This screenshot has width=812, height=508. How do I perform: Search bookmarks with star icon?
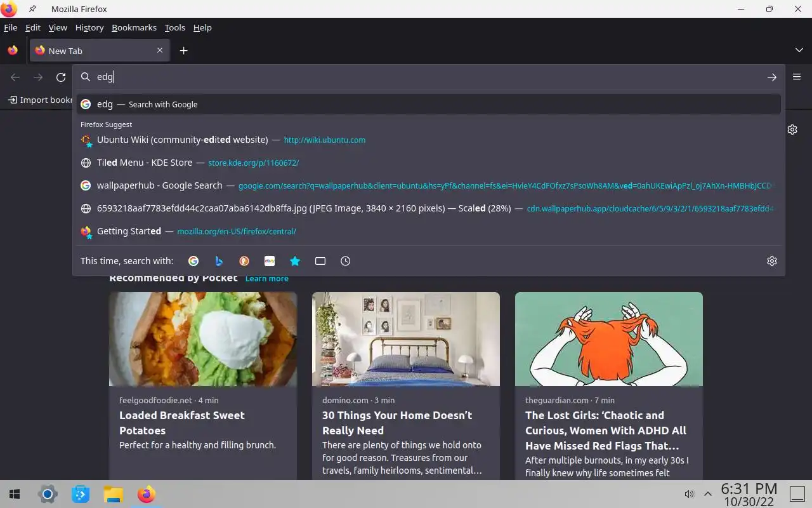(295, 261)
